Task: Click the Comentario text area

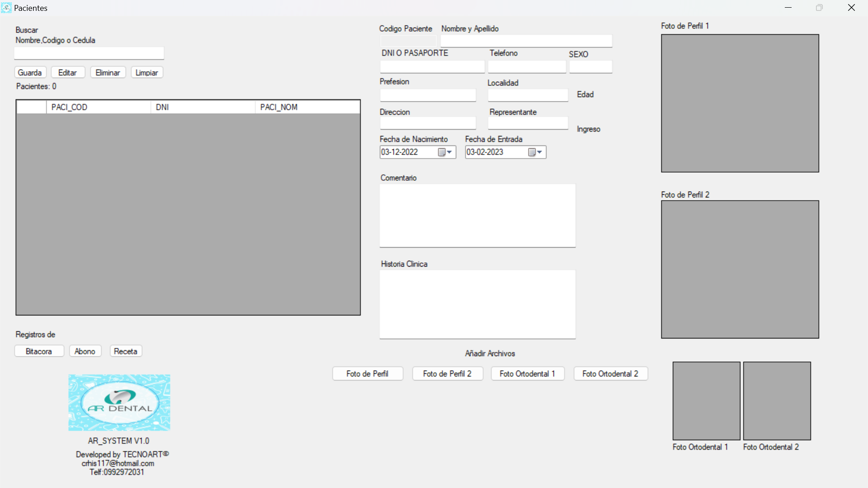Action: pos(477,216)
